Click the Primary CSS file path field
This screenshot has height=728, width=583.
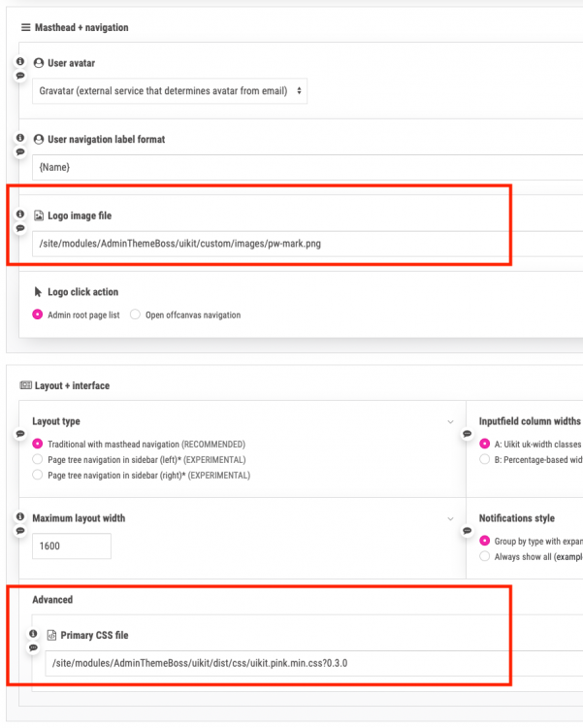pos(291,663)
